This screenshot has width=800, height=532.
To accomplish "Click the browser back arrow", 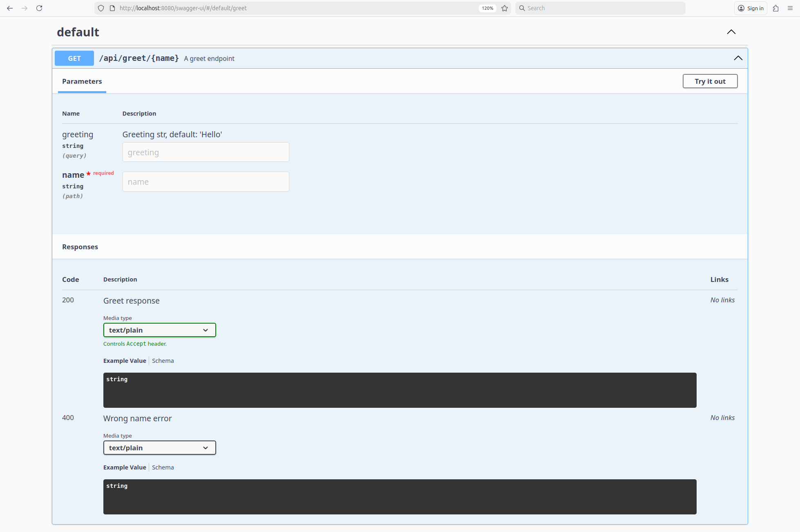I will pos(10,8).
